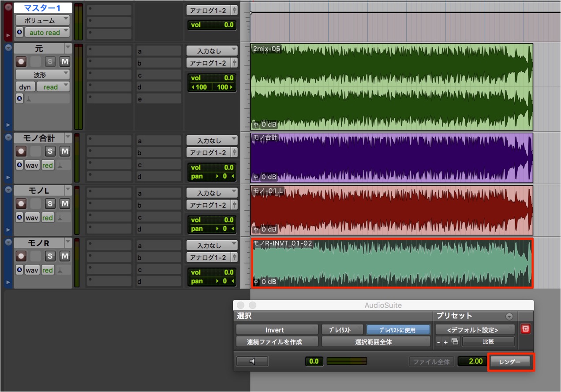Toggle input monitoring on the 元 track
Viewport: 561px width, 392px height.
[36, 61]
